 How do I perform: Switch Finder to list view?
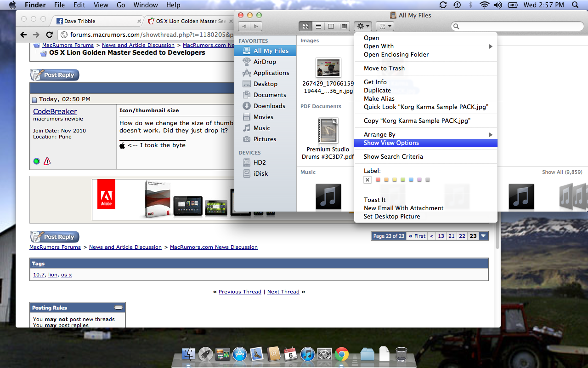click(x=318, y=26)
